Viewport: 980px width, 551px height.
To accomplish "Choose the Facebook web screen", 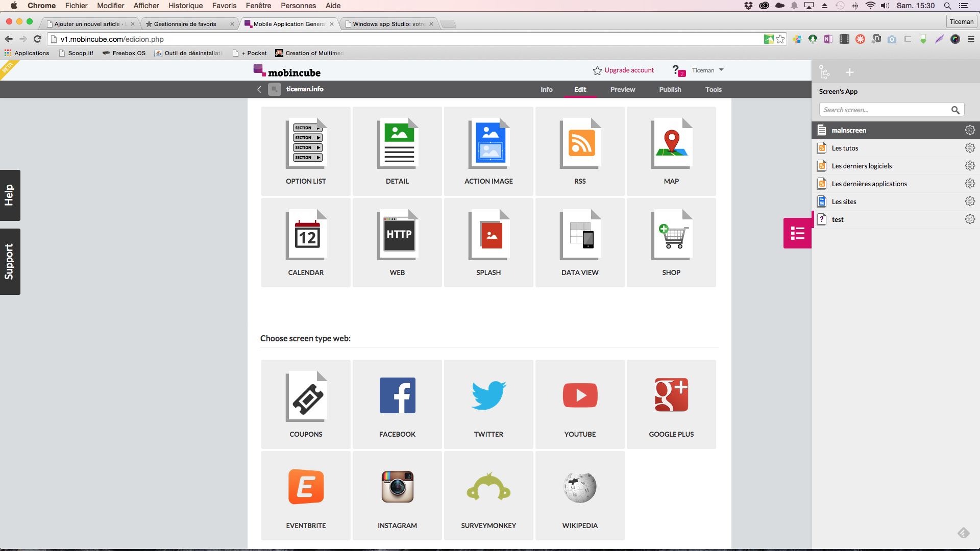I will coord(397,404).
